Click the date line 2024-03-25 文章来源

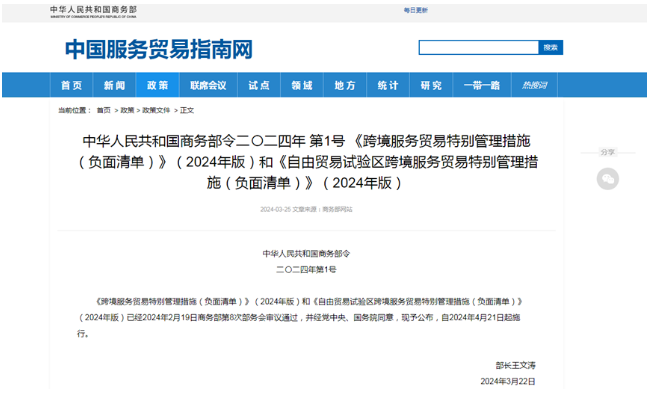[306, 209]
